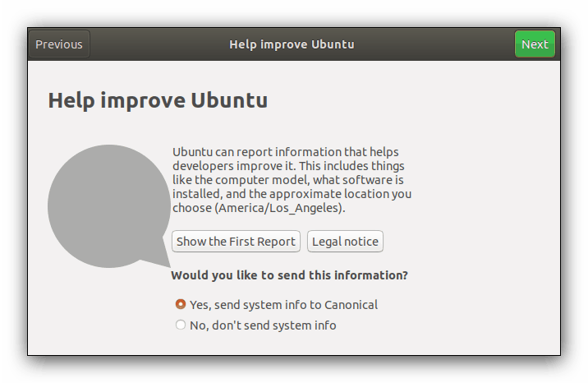Screen dimensions: 588x383
Task: Click the black desktop background below the window
Action: (294, 370)
